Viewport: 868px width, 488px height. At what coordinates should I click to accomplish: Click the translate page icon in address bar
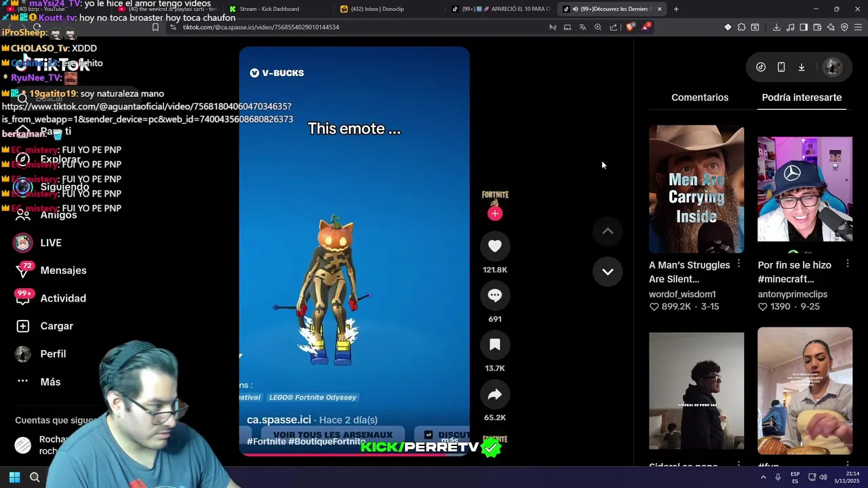point(583,27)
